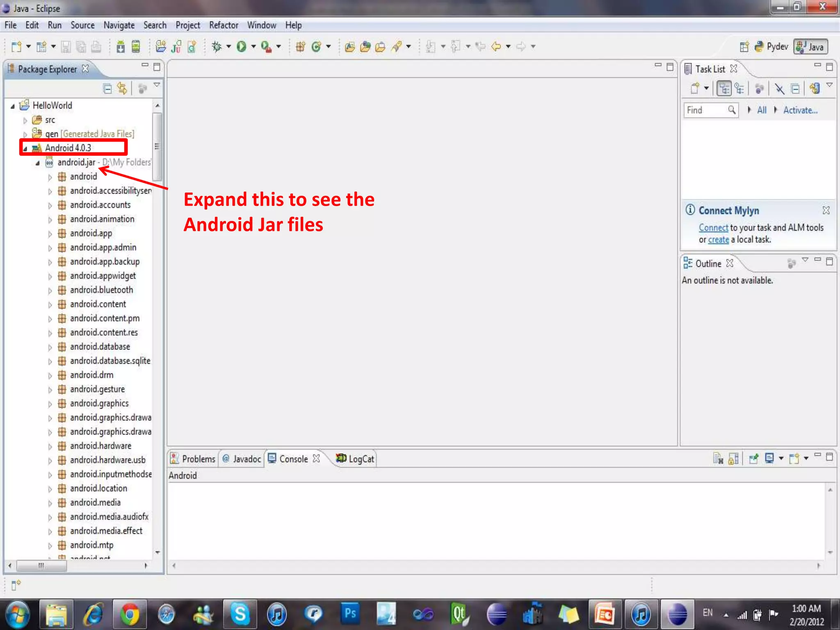Open the Run button dropdown arrow
840x630 pixels.
pos(253,46)
